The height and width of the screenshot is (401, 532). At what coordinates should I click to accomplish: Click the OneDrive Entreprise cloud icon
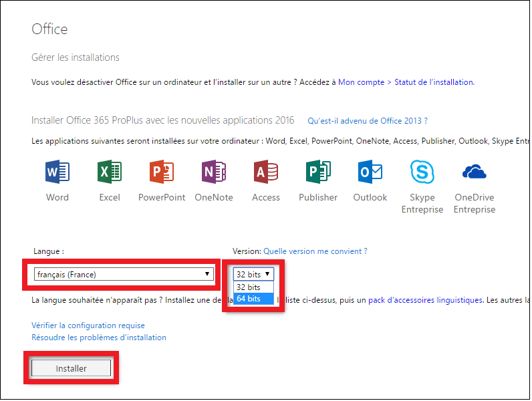click(475, 172)
